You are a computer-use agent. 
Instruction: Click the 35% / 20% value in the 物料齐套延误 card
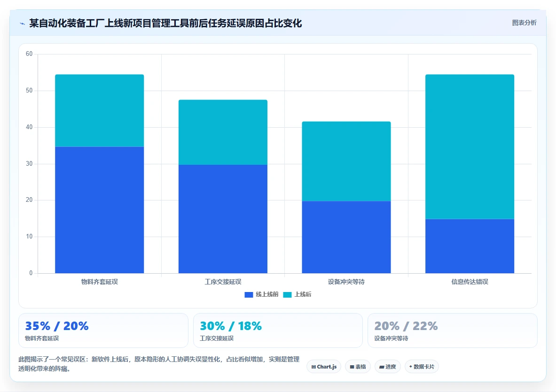[x=57, y=326]
